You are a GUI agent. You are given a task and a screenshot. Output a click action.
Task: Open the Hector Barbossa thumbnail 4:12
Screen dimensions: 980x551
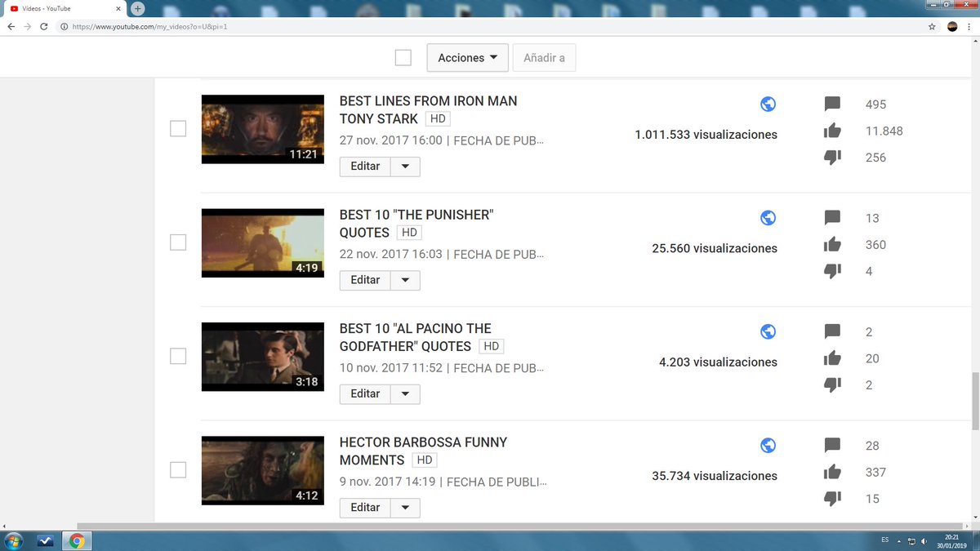click(263, 470)
